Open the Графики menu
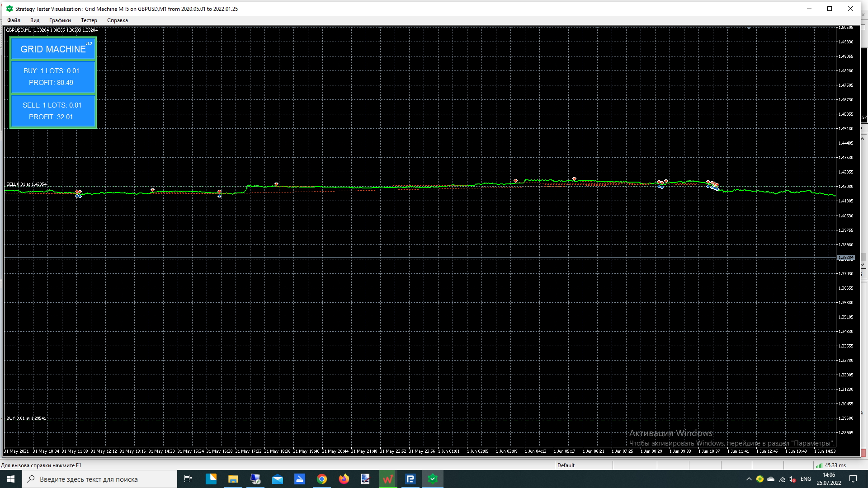Viewport: 868px width, 488px height. click(x=60, y=20)
